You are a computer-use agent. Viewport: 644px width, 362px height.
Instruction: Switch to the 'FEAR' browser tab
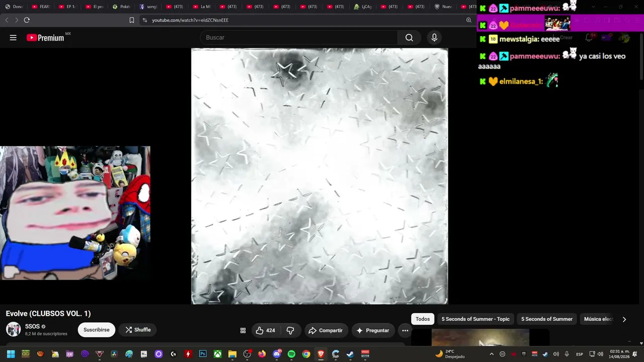click(x=41, y=7)
